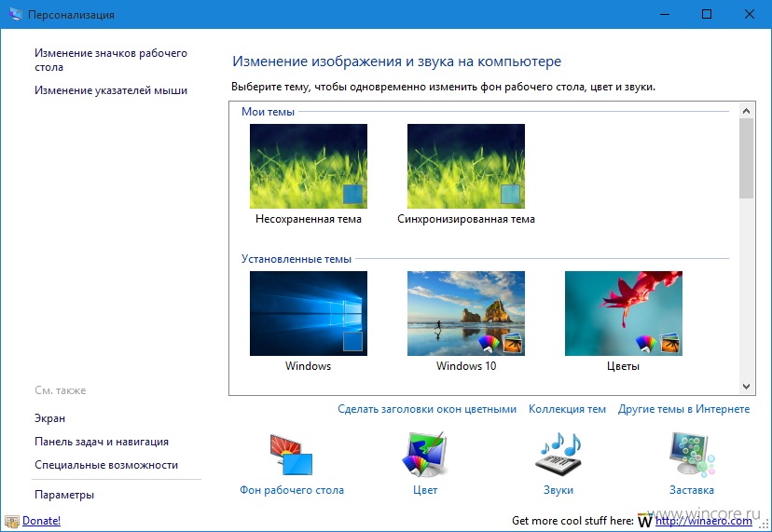Open the Sounds (Звуки) music notes icon

pyautogui.click(x=558, y=455)
